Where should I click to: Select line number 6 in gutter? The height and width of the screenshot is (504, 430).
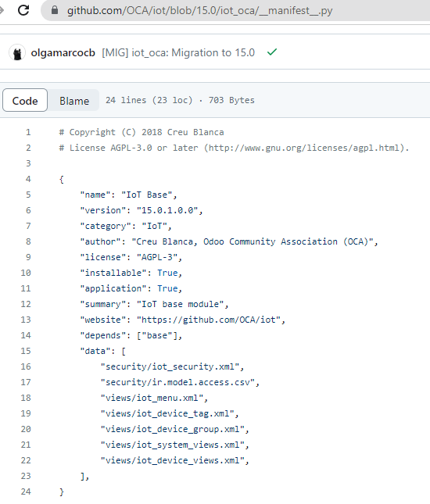tap(28, 210)
